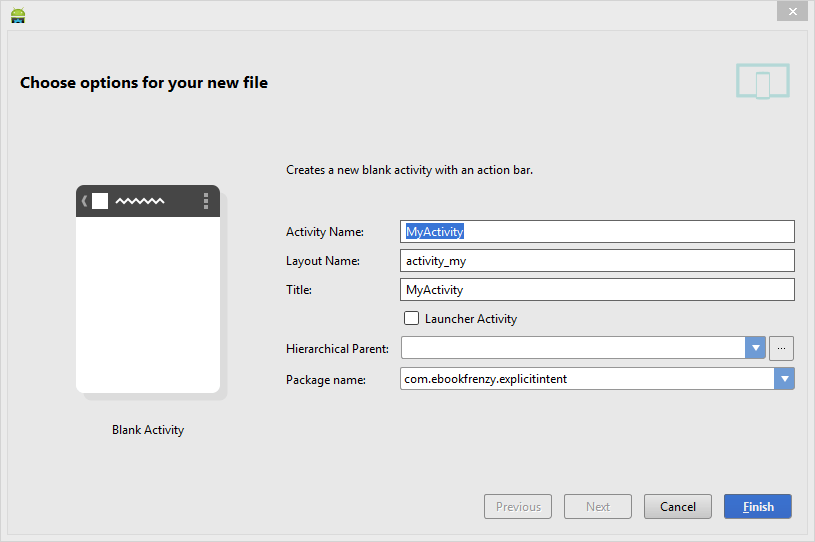The image size is (815, 542).
Task: Focus the Activity Name text field
Action: pos(597,232)
